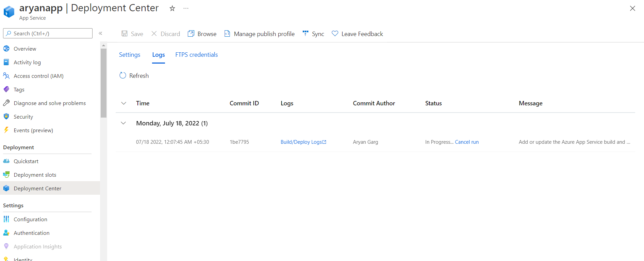Click the Quickstart icon under Deployment

click(x=6, y=161)
